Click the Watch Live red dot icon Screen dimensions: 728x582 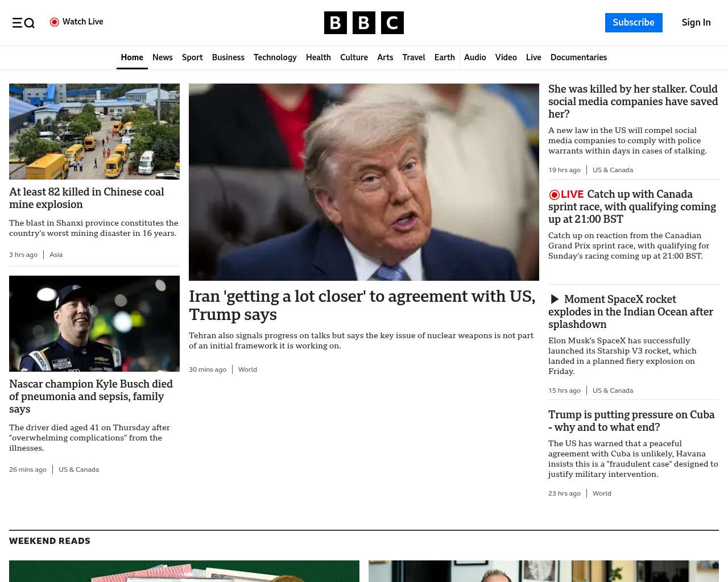click(x=55, y=22)
